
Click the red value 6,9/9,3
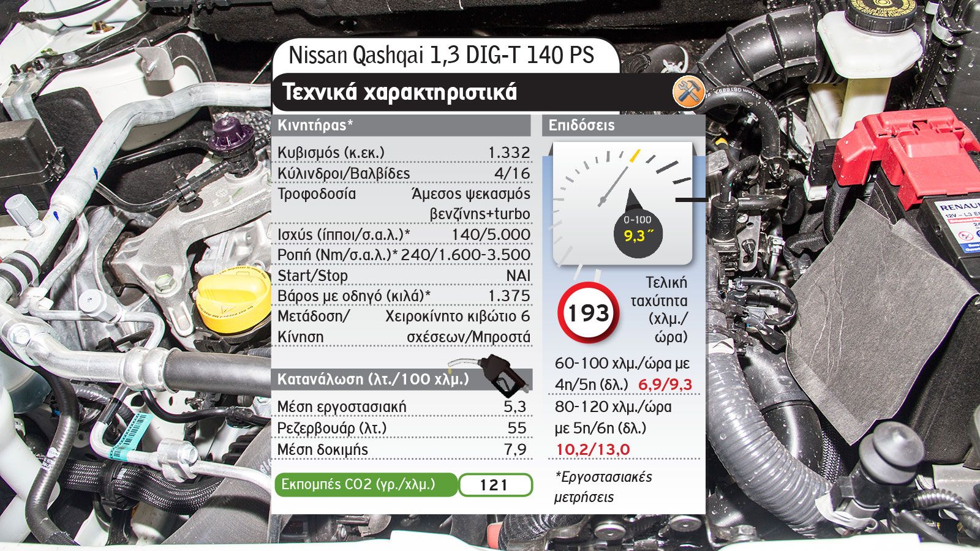(x=665, y=384)
